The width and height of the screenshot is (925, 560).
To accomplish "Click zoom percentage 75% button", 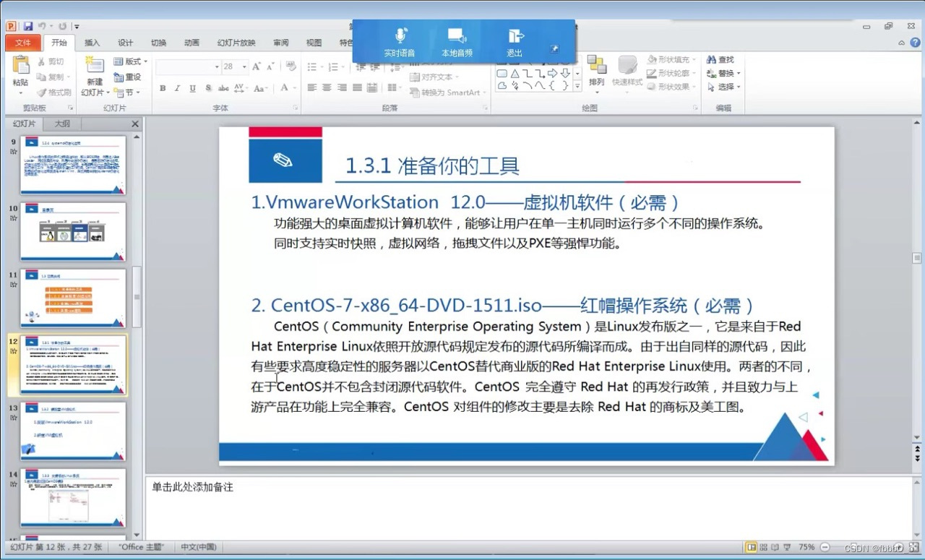I will (806, 548).
